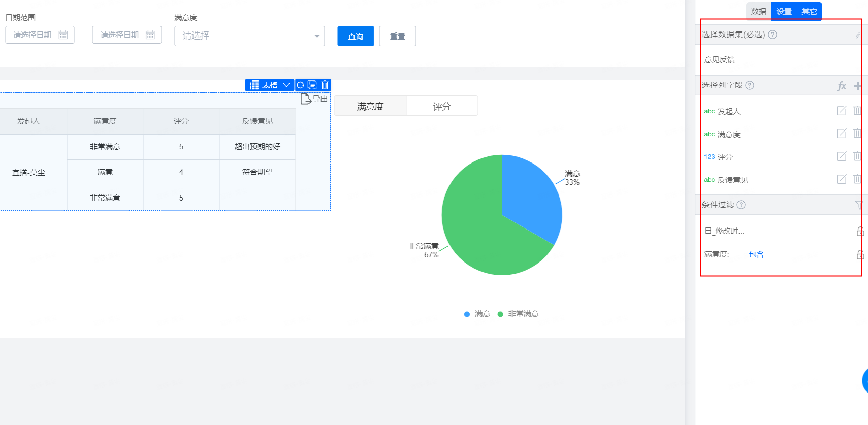
Task: Click the 查询 button
Action: click(356, 36)
